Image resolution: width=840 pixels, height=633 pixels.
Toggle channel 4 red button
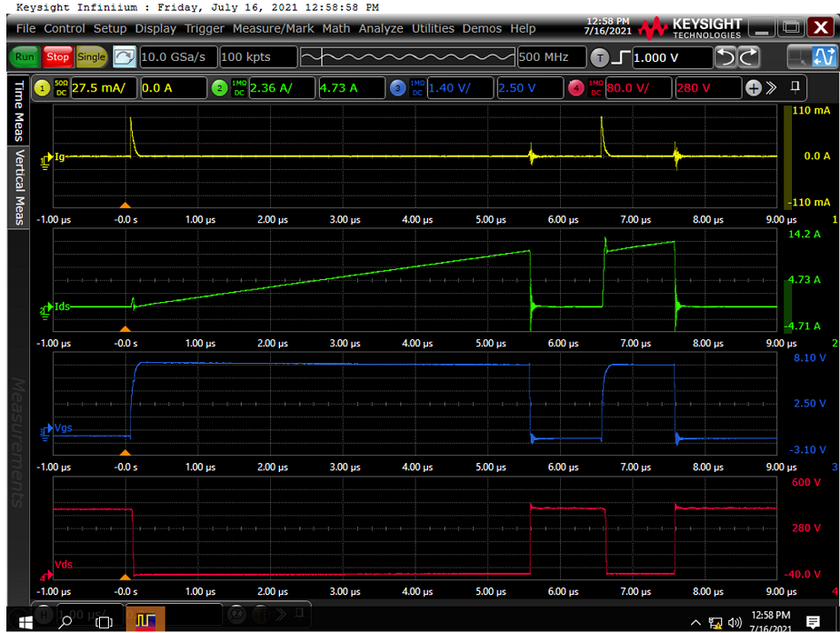[576, 88]
